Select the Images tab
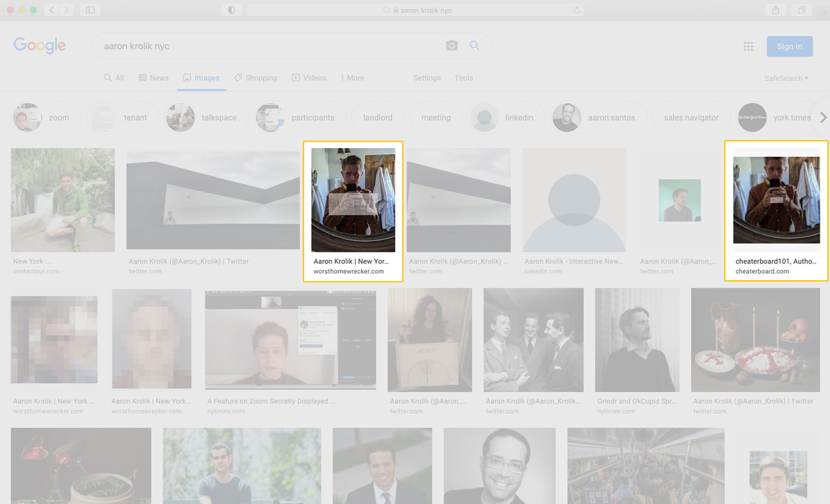The width and height of the screenshot is (830, 504). click(201, 78)
